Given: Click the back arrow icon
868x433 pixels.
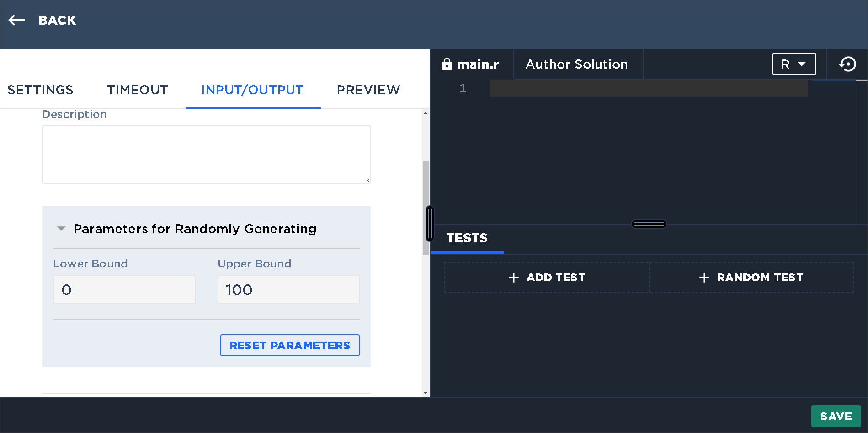Looking at the screenshot, I should click(x=17, y=20).
